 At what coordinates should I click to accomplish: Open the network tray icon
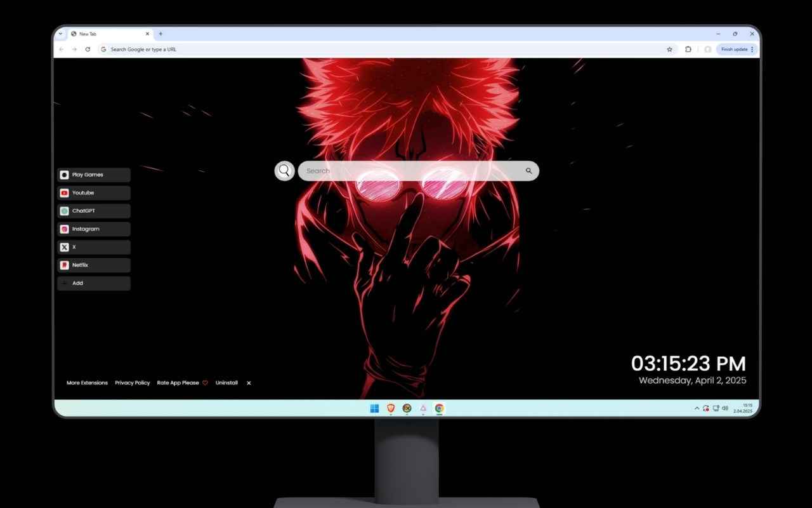point(716,408)
